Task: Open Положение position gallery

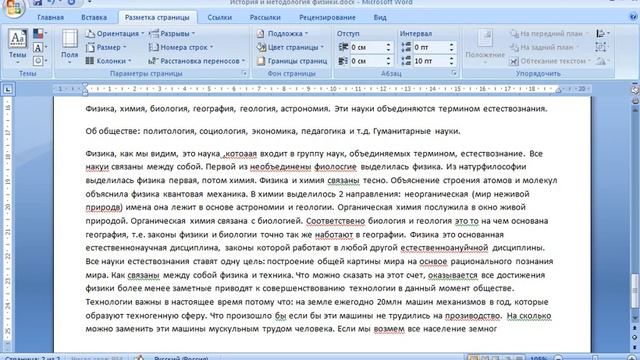Action: [x=485, y=47]
